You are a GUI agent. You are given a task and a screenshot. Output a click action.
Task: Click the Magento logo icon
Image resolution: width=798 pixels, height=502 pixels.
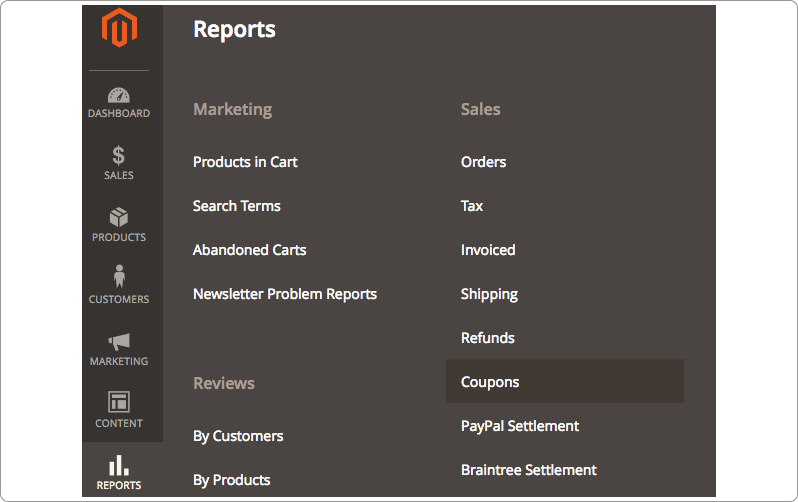point(119,28)
